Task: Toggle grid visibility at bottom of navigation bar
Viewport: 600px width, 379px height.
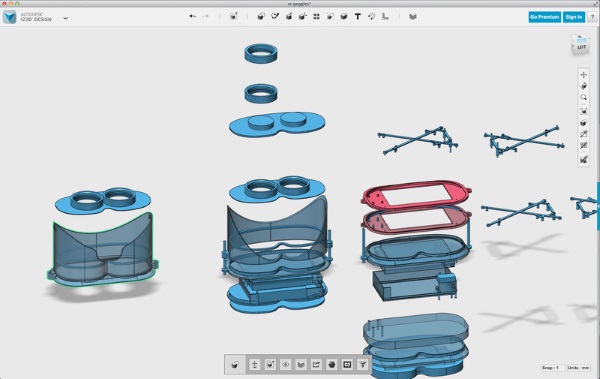Action: coord(584,160)
